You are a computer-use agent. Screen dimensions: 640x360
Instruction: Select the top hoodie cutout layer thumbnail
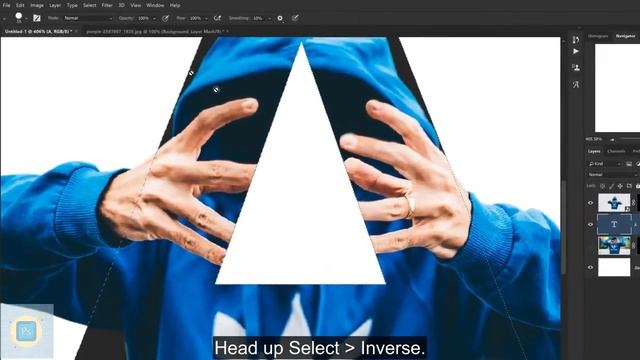click(614, 203)
